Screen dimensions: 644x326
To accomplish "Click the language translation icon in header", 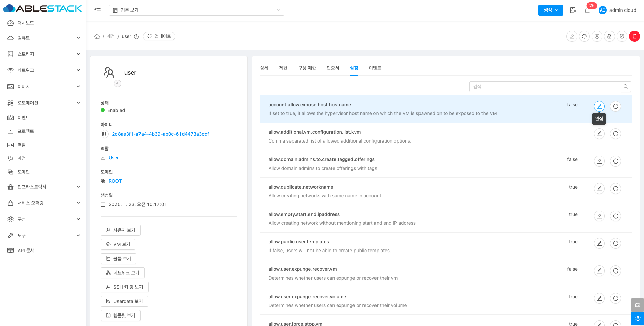I will click(573, 10).
